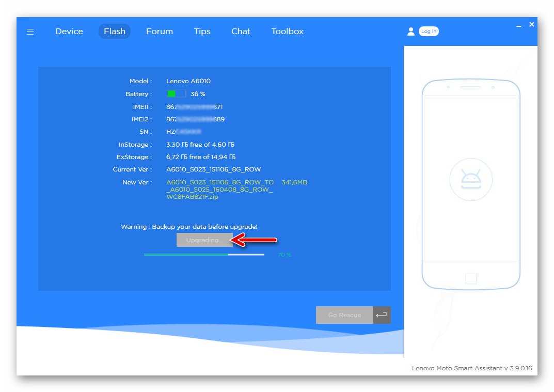Click the version label v 3.9.0.16

tap(472, 368)
